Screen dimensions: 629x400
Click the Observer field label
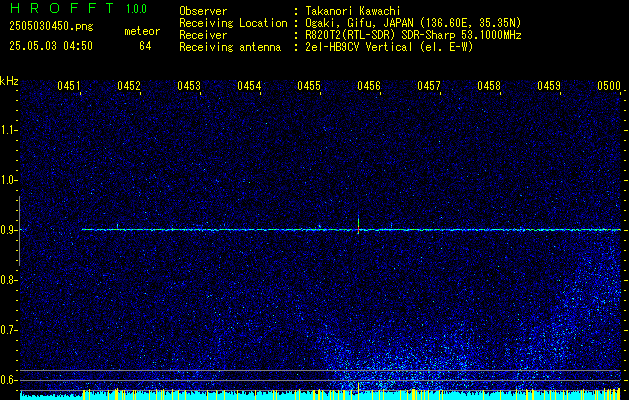tap(203, 11)
